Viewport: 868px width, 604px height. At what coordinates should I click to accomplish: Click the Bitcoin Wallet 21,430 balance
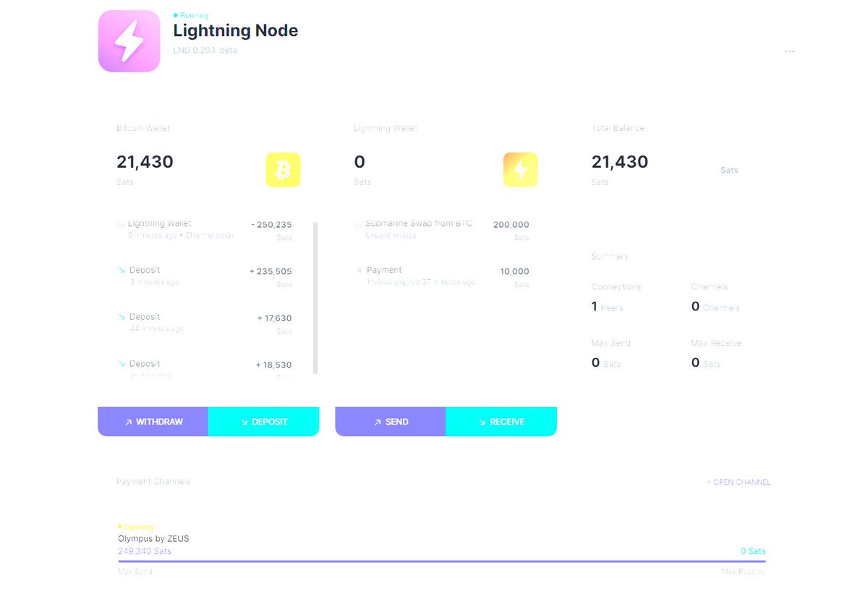[145, 162]
